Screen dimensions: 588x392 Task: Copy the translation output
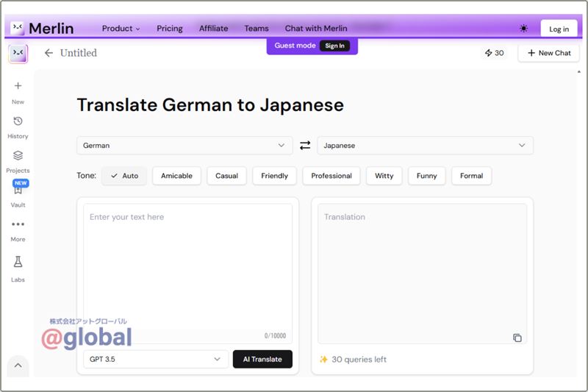tap(517, 338)
